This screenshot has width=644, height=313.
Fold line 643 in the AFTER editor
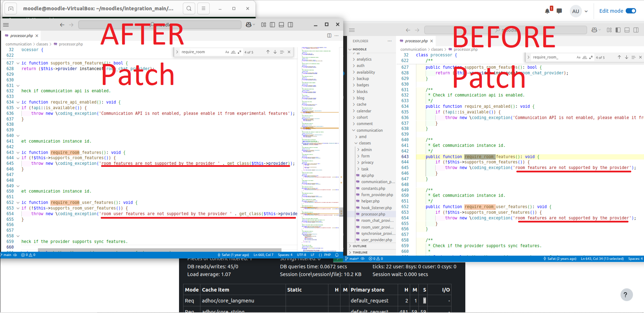pos(18,152)
